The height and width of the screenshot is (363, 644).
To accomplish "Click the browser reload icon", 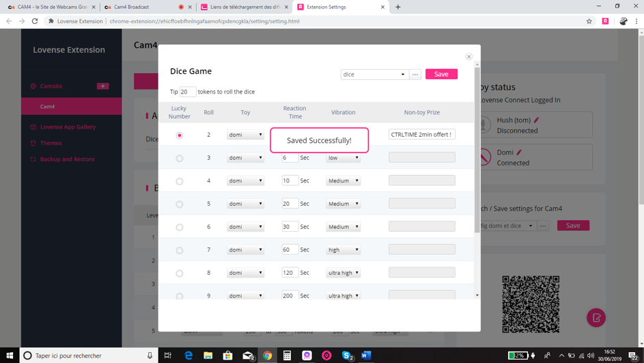I will [x=35, y=21].
